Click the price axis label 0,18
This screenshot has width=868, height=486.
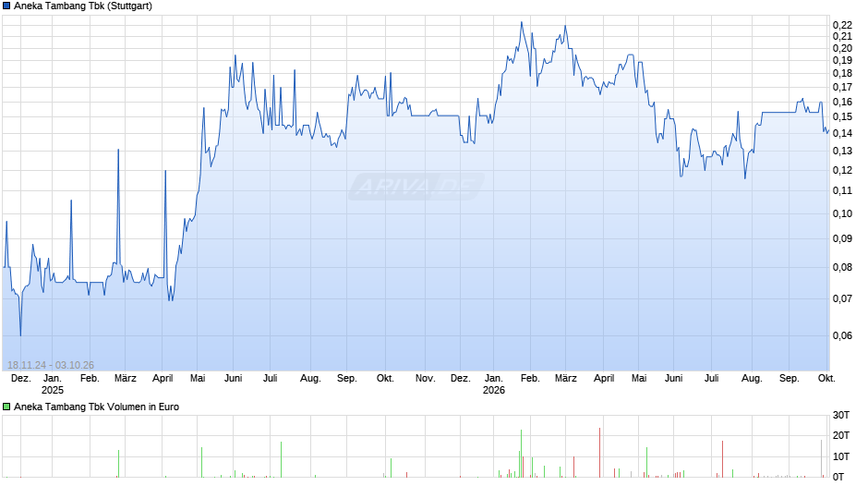pyautogui.click(x=842, y=74)
